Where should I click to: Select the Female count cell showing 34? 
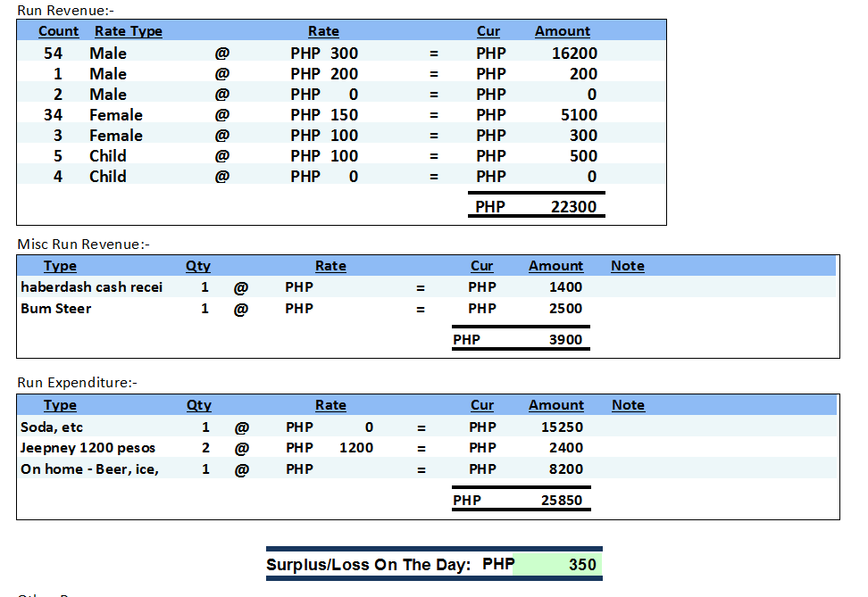point(54,115)
